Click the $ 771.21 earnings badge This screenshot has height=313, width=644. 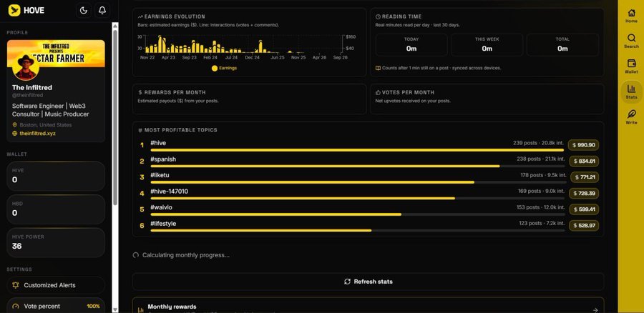(x=585, y=177)
